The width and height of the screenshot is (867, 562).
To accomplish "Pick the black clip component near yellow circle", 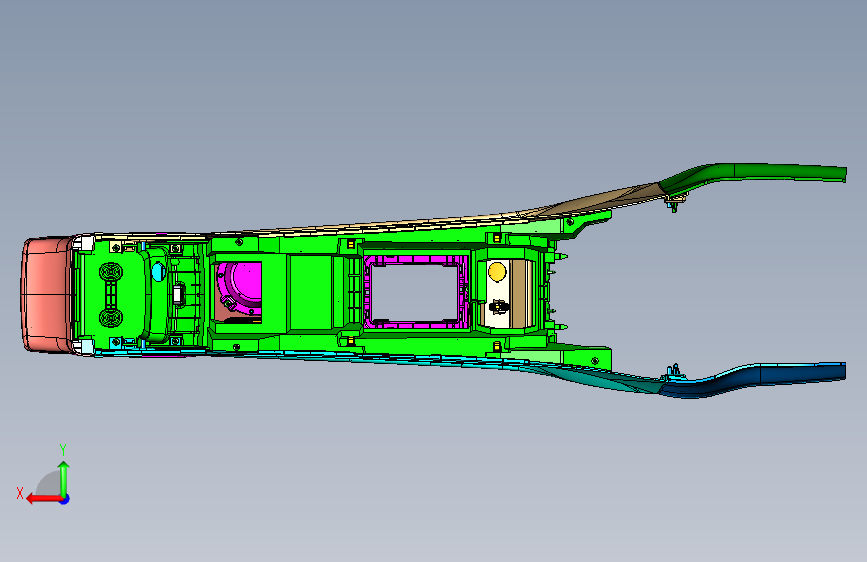I will (499, 306).
